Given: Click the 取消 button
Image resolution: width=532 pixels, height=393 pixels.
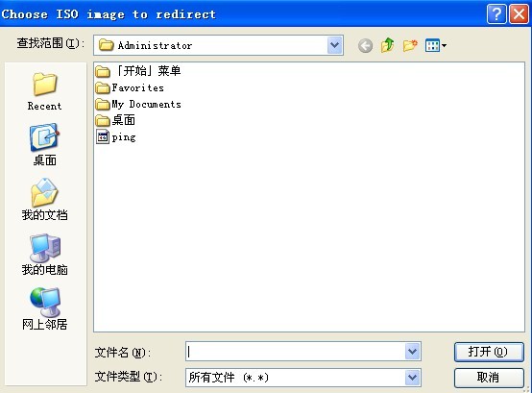Looking at the screenshot, I should click(x=489, y=378).
